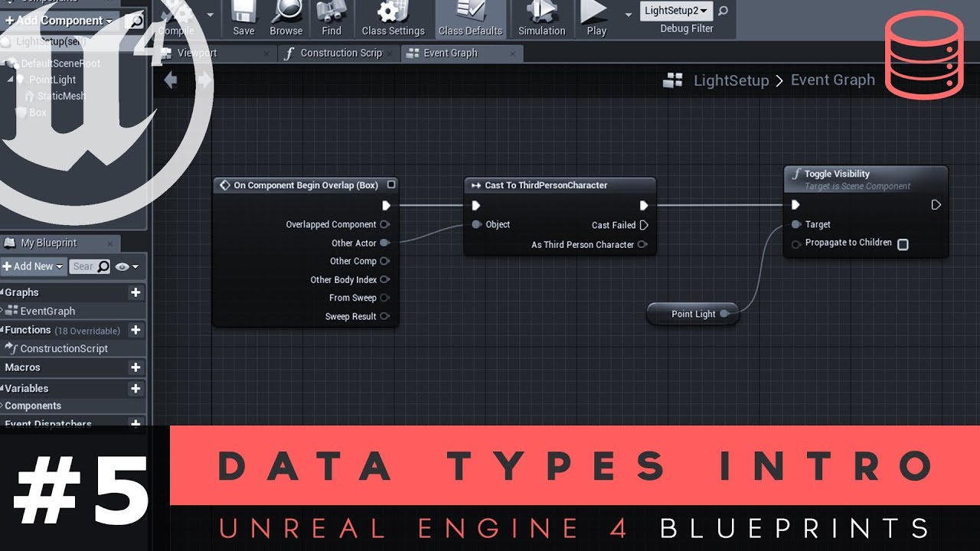This screenshot has width=980, height=551.
Task: Start Simulation from the toolbar
Action: point(541,19)
